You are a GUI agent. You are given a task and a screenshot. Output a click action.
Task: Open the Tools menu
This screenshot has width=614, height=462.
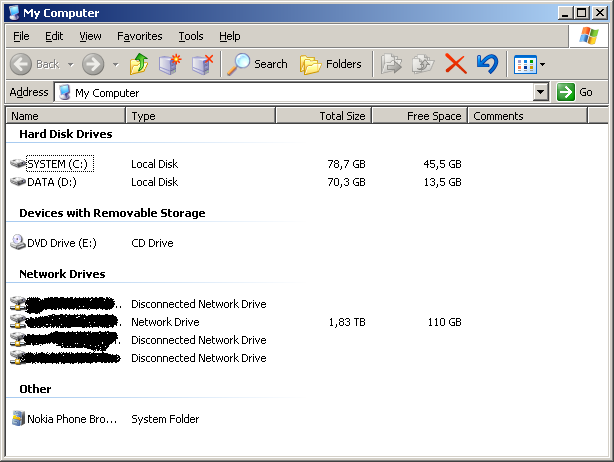191,36
